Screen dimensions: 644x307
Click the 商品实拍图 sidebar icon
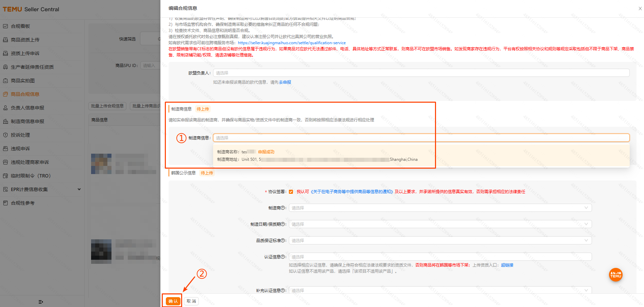pos(5,81)
